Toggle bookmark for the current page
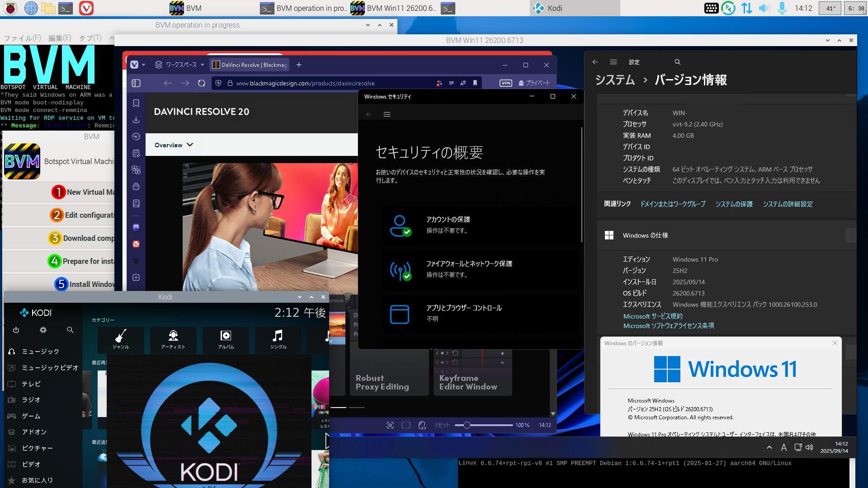The height and width of the screenshot is (488, 868). click(x=475, y=83)
